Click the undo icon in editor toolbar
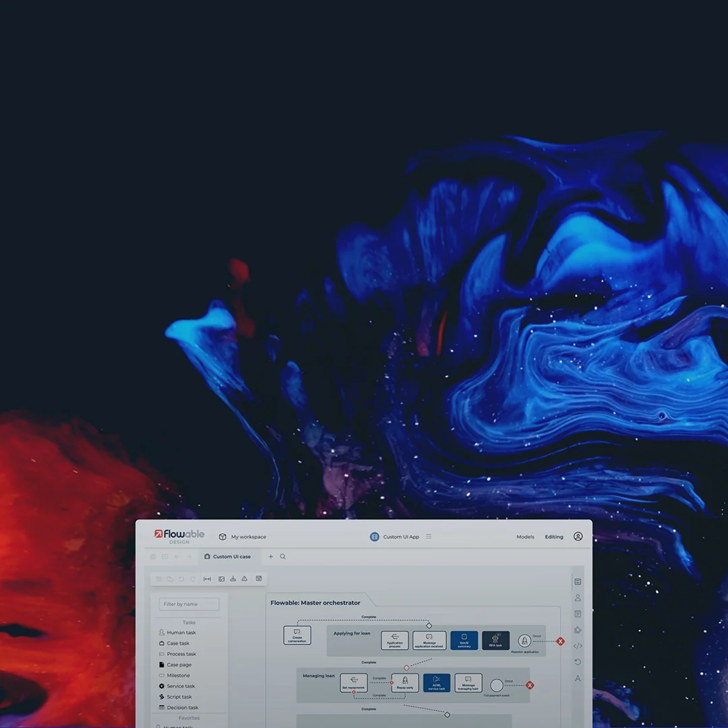Screen dimensions: 728x728 tap(181, 579)
